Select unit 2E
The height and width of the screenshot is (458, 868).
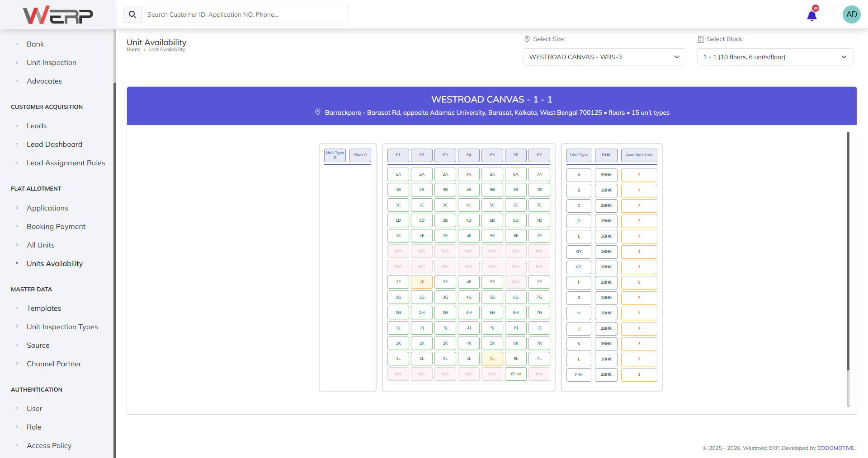422,236
